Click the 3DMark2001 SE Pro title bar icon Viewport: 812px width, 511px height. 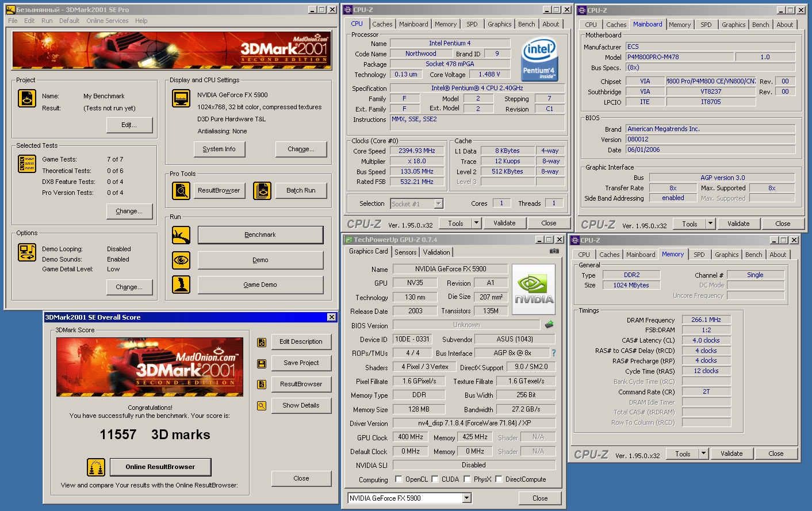[x=10, y=9]
